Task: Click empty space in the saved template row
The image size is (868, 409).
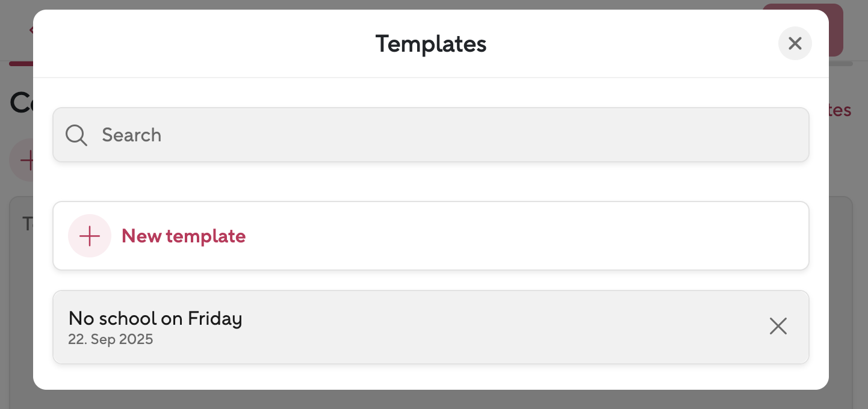Action: (x=482, y=327)
